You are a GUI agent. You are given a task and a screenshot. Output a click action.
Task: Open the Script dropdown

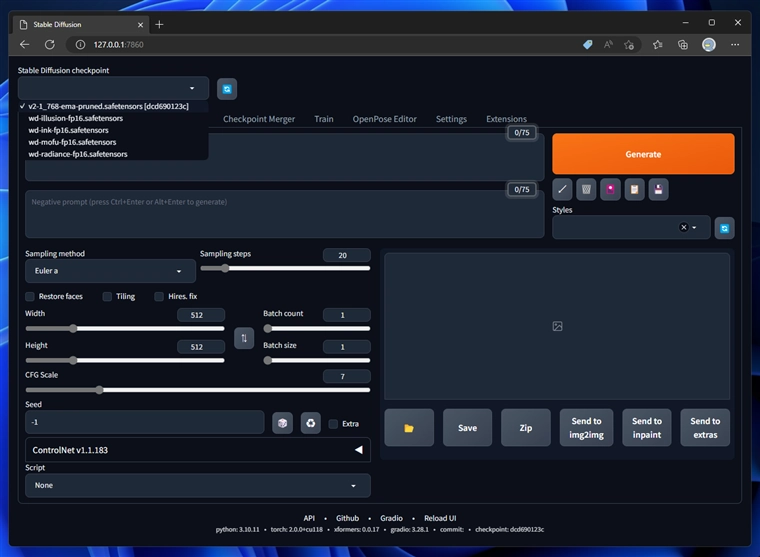tap(197, 485)
